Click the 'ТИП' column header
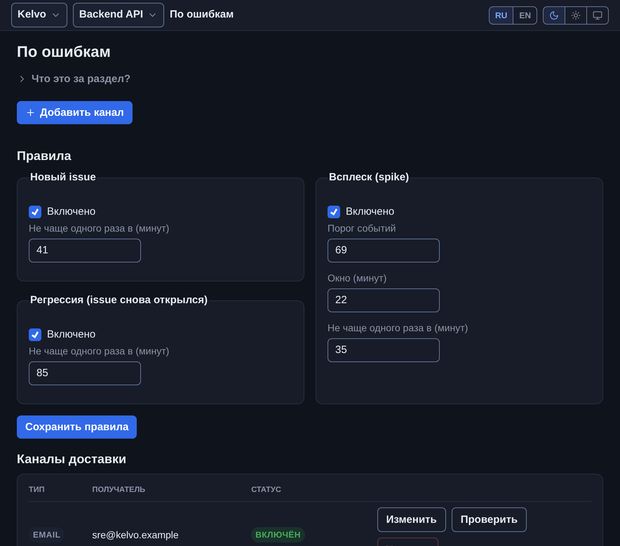 pyautogui.click(x=37, y=489)
